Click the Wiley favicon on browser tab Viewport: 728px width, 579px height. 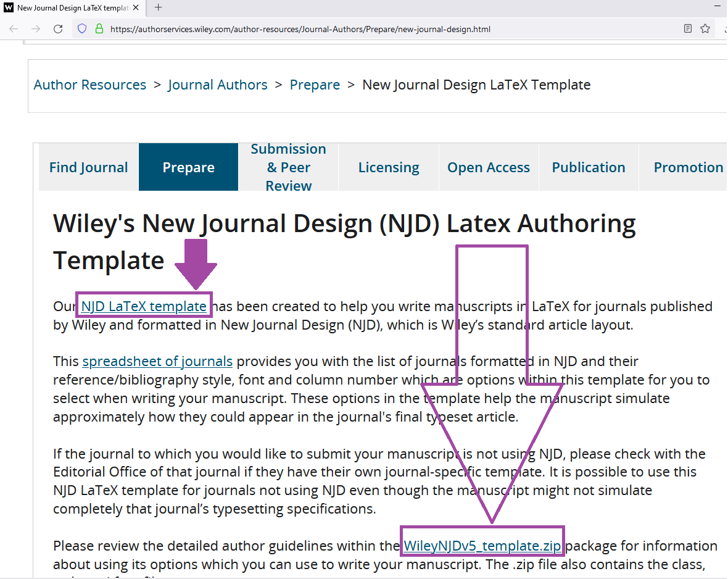click(x=9, y=7)
